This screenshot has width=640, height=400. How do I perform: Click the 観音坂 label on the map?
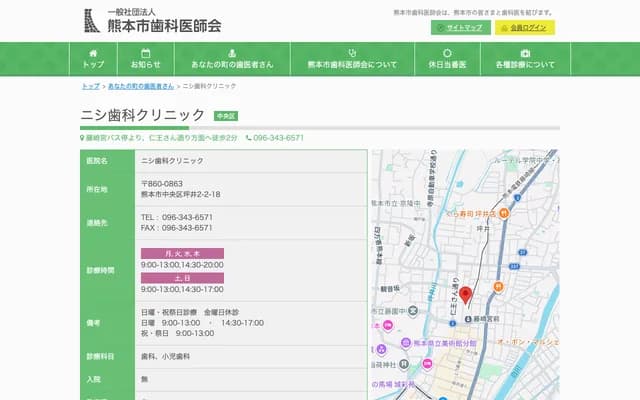coord(390,289)
